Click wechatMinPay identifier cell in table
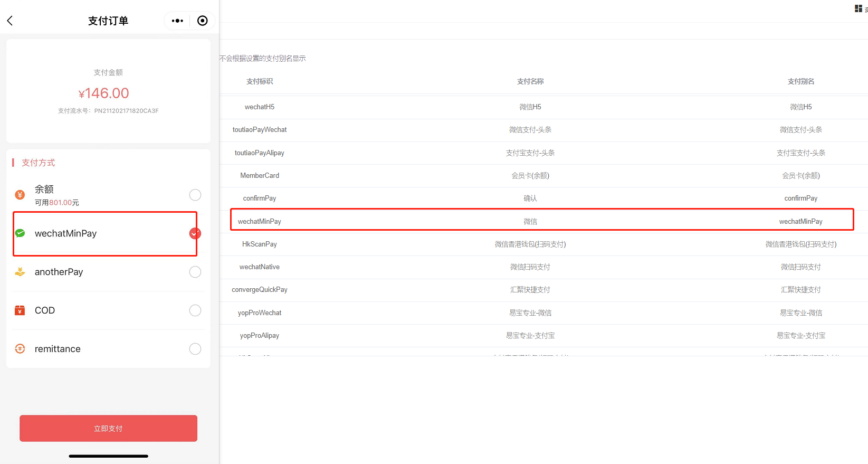The width and height of the screenshot is (868, 464). coord(260,222)
